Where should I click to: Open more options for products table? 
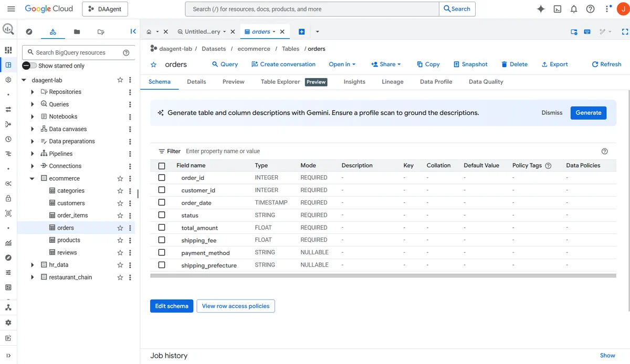click(130, 240)
